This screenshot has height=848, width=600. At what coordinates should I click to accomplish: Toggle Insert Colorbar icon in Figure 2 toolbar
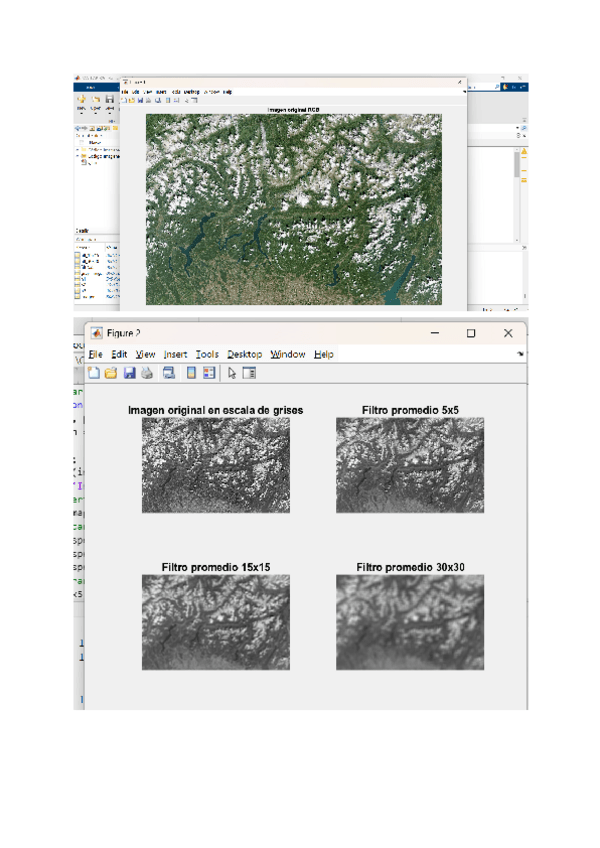[x=190, y=373]
